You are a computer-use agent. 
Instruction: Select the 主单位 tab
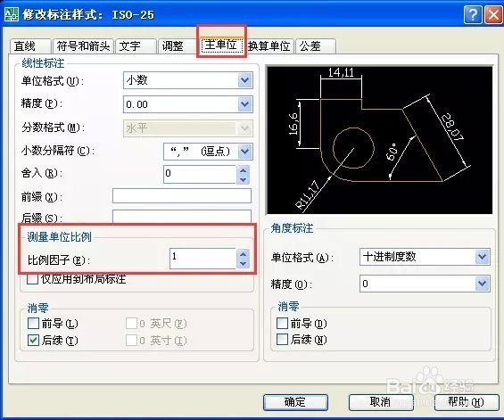pyautogui.click(x=221, y=45)
